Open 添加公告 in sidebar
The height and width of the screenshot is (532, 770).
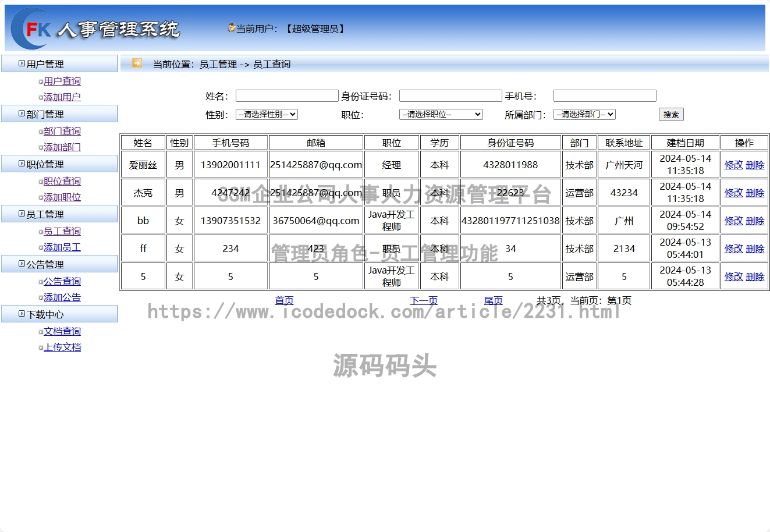pyautogui.click(x=62, y=297)
